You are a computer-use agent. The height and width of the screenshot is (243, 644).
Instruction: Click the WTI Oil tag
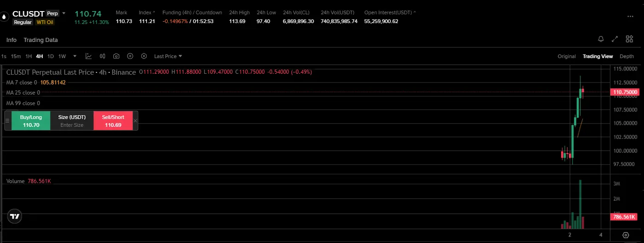point(46,22)
